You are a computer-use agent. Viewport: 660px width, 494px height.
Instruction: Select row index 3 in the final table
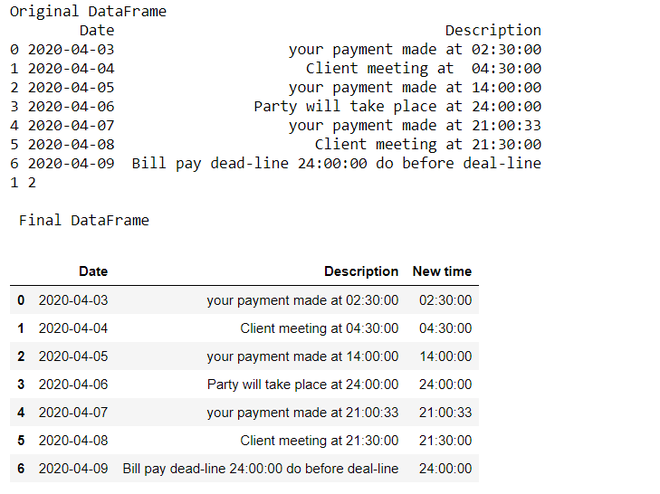tap(21, 384)
